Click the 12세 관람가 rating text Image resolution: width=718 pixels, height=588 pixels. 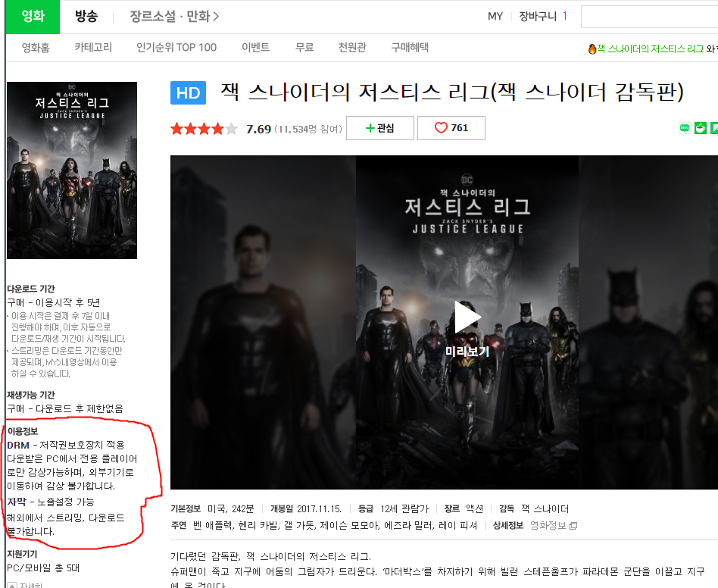pyautogui.click(x=404, y=508)
